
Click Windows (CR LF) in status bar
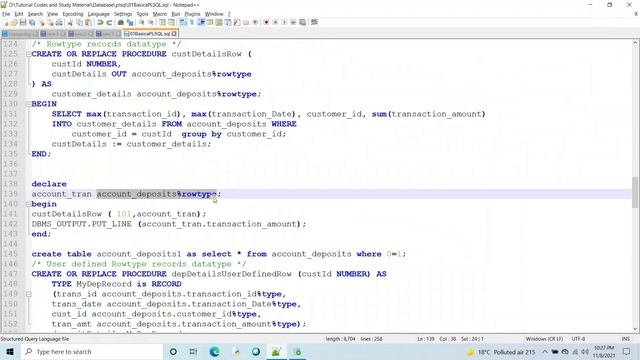544,339
